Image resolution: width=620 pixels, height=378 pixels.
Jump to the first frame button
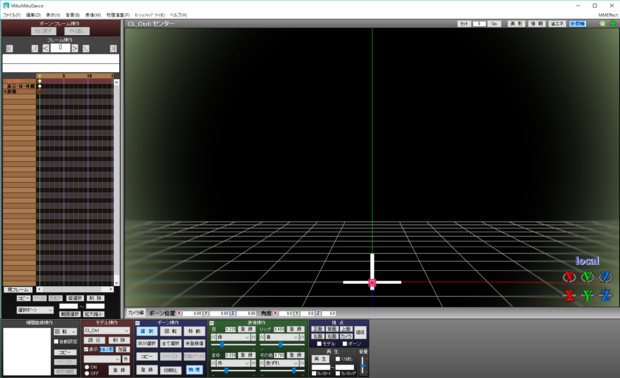9,48
